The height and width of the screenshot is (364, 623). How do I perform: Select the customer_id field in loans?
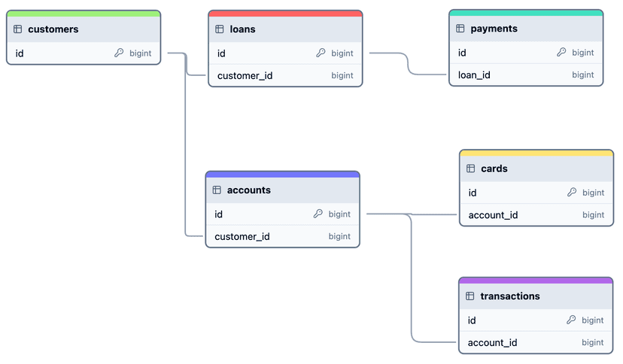245,76
